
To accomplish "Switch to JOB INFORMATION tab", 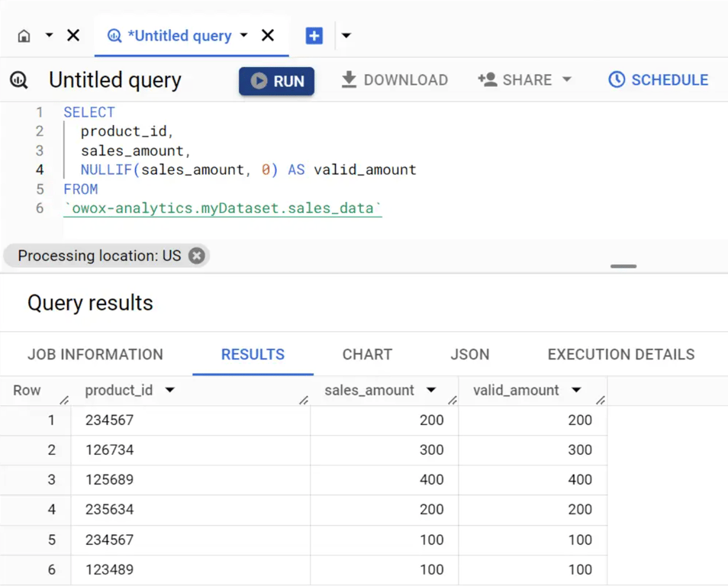I will pos(95,354).
